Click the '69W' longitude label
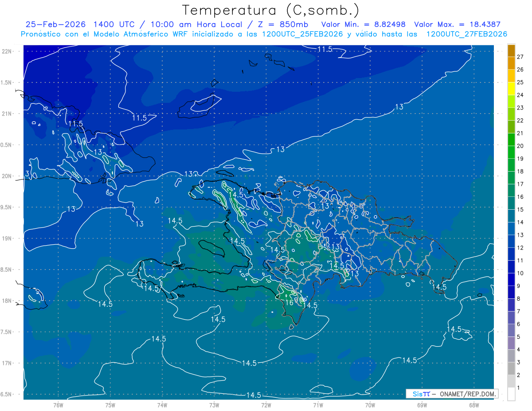Viewport: 532px width, 411px height. click(422, 405)
